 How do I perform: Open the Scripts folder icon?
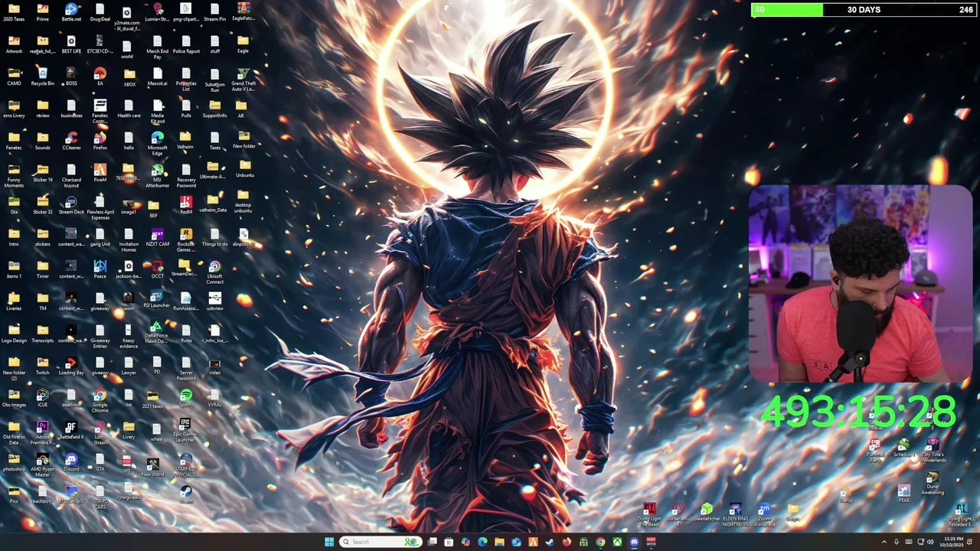click(792, 513)
